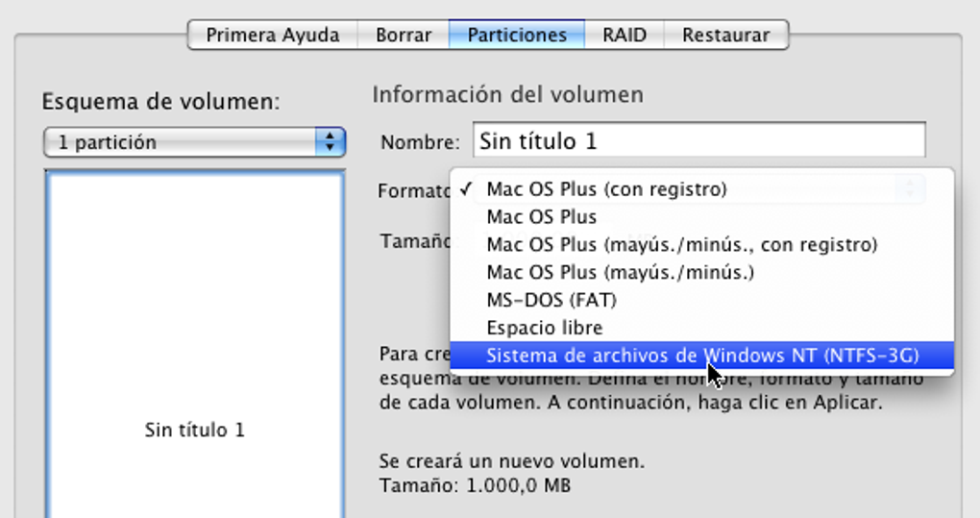Click the Información del volumen heading

tap(507, 95)
